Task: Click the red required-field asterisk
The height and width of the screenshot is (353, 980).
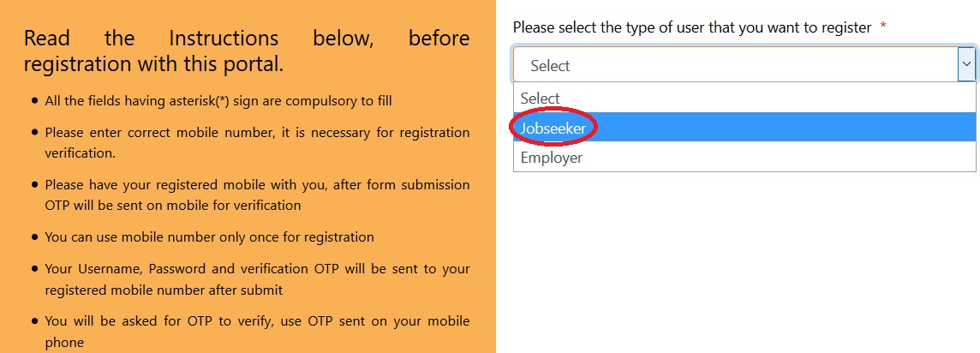Action: [883, 27]
